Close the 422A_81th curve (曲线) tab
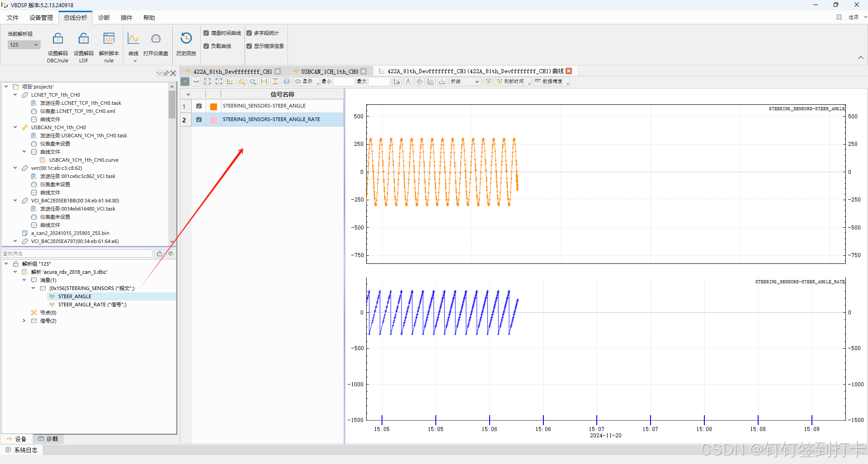 tap(569, 71)
